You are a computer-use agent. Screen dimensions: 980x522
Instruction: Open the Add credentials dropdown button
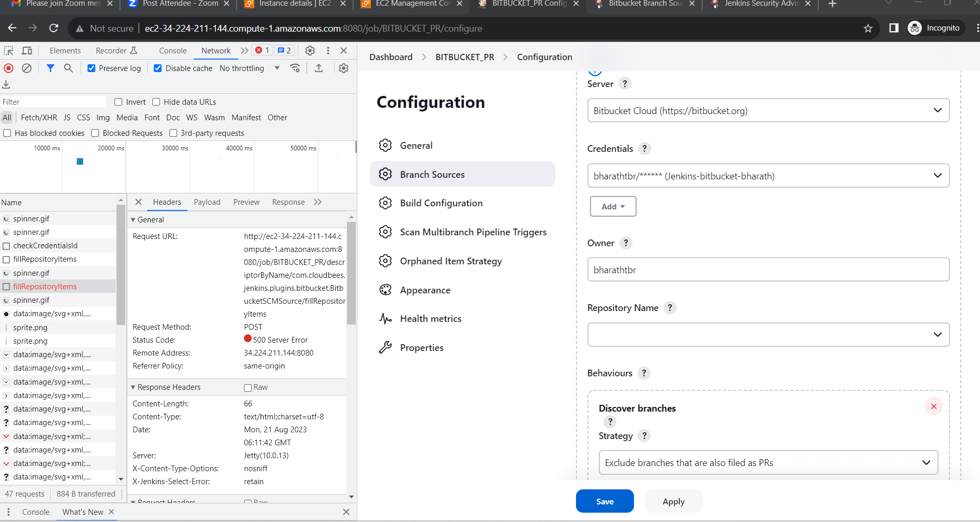tap(613, 206)
